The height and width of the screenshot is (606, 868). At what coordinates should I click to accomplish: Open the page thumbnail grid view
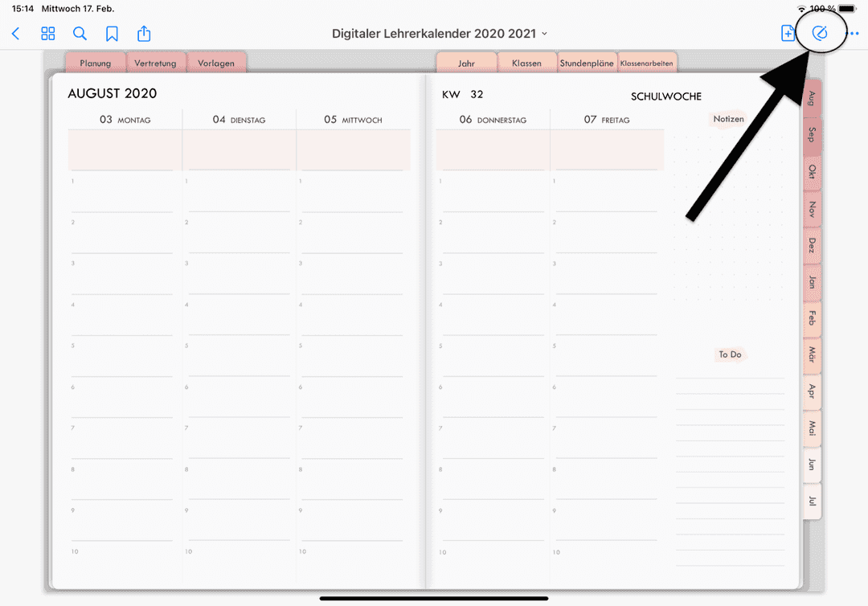(47, 34)
